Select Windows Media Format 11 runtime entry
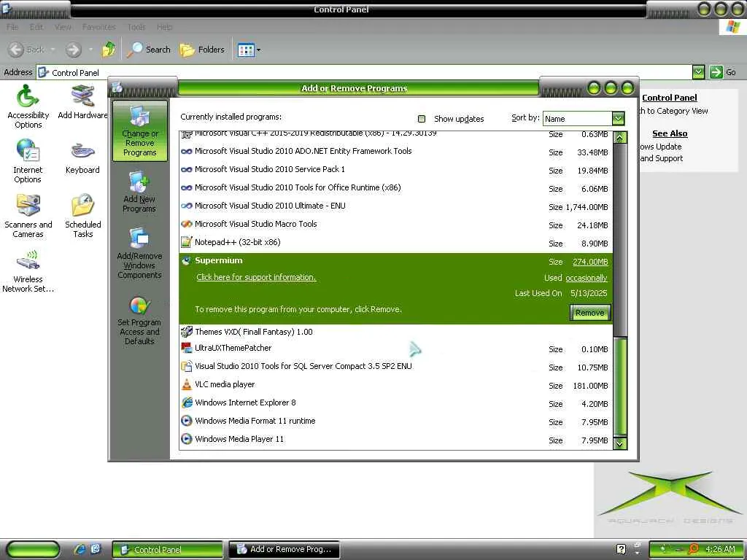Screen dimensions: 747x560 click(x=396, y=421)
